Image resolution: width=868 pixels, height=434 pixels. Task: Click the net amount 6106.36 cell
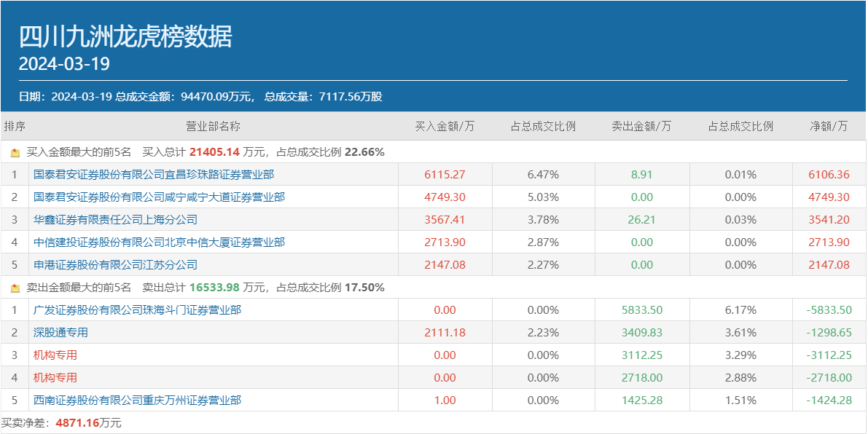(829, 175)
